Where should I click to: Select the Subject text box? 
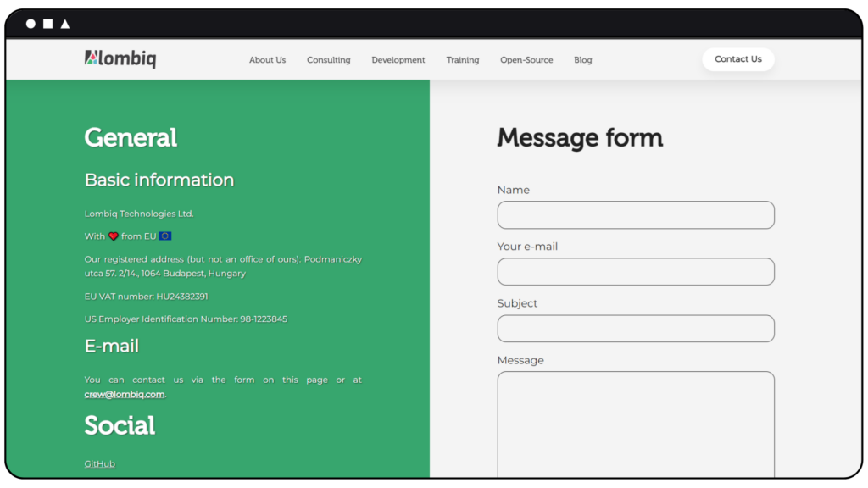(x=636, y=329)
